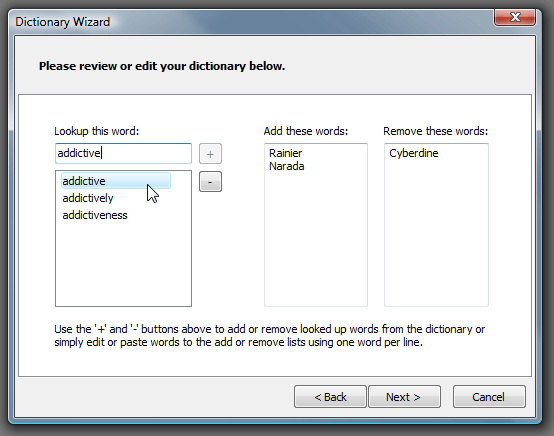Click the minus button to remove word
Screen dimensions: 554x436
[210, 182]
